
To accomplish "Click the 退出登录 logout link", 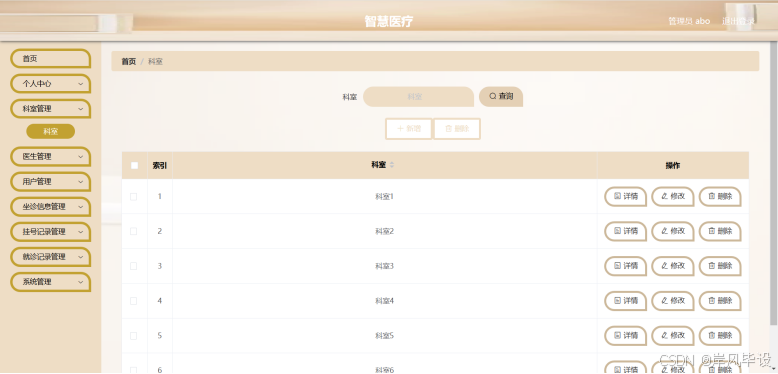I will tap(738, 21).
